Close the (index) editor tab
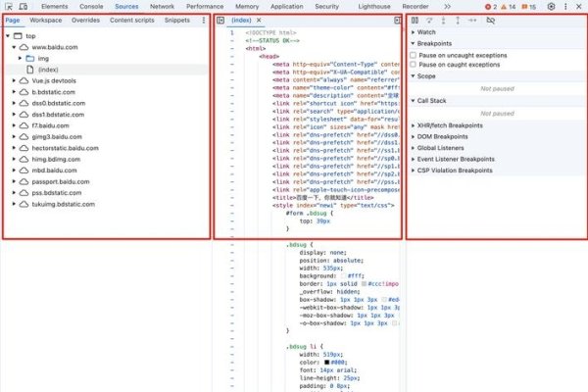Screen dimensions: 588x392 point(260,20)
